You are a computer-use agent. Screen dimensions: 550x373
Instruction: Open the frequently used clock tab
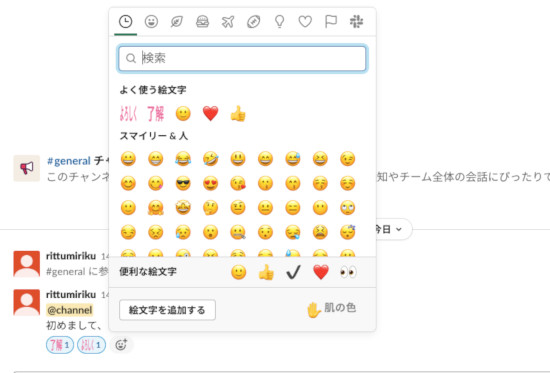point(126,22)
